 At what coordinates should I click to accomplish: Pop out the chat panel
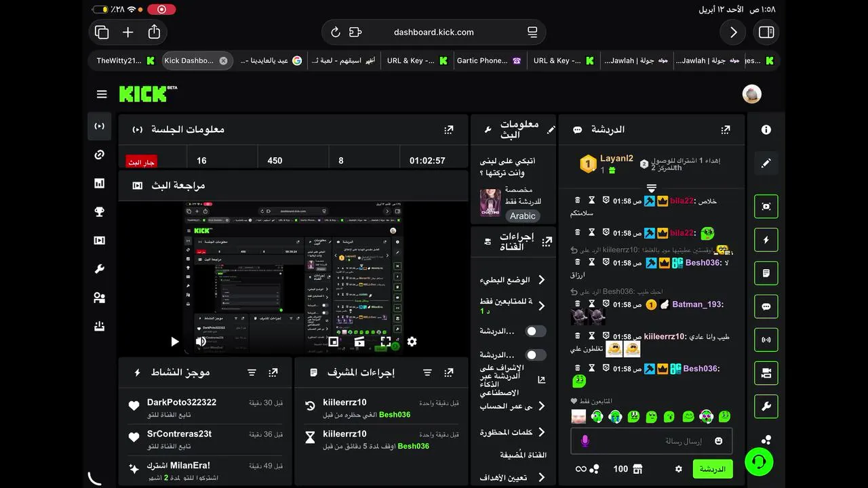tap(725, 129)
